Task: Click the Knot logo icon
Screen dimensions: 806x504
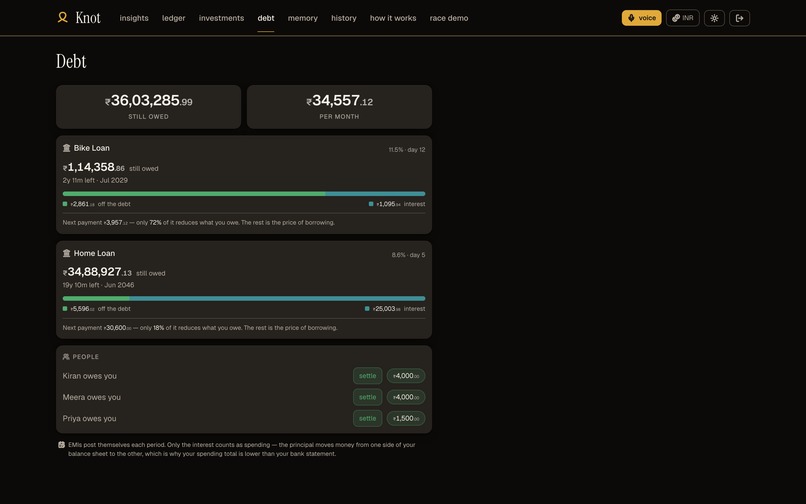Action: tap(63, 18)
